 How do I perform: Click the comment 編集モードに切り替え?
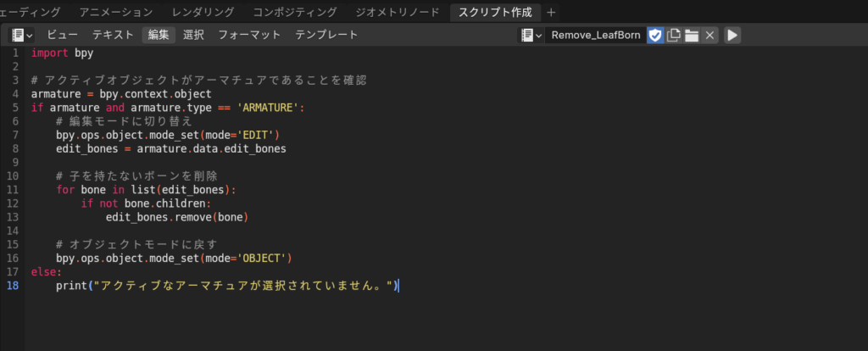click(125, 122)
